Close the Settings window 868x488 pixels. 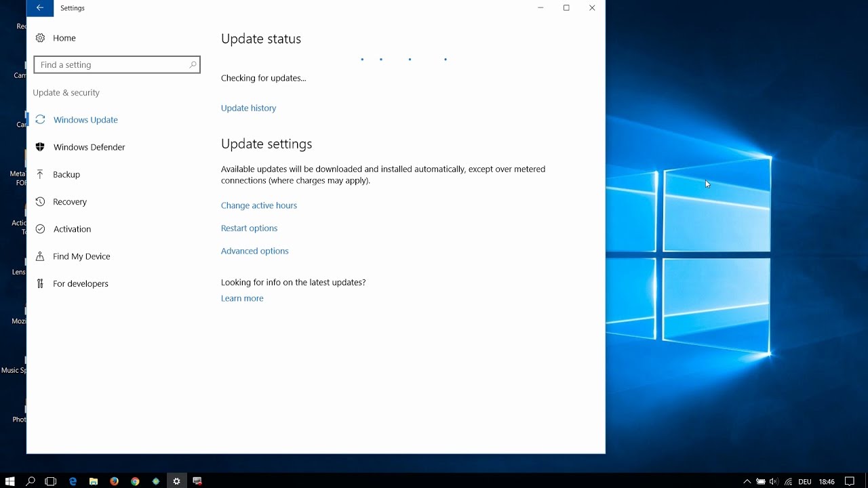592,8
